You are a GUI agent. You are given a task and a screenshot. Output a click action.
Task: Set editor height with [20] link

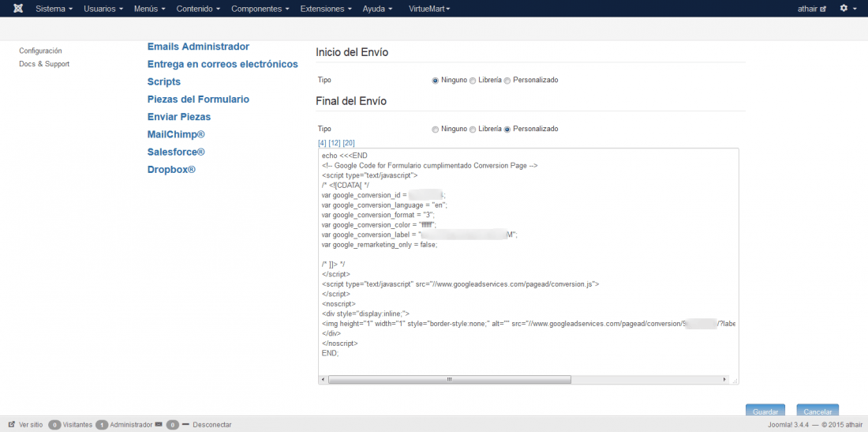click(x=349, y=143)
